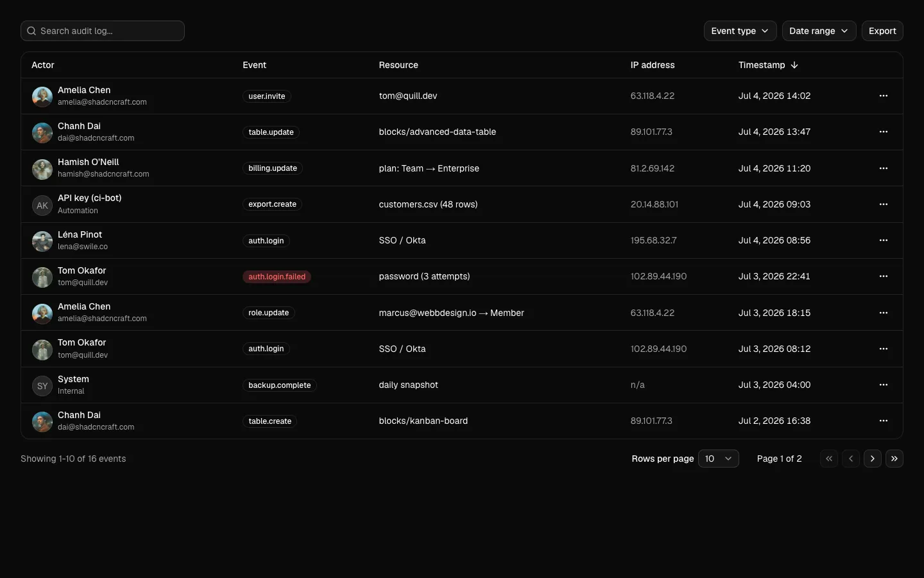The image size is (924, 578).
Task: Click the Event column header
Action: coord(254,65)
